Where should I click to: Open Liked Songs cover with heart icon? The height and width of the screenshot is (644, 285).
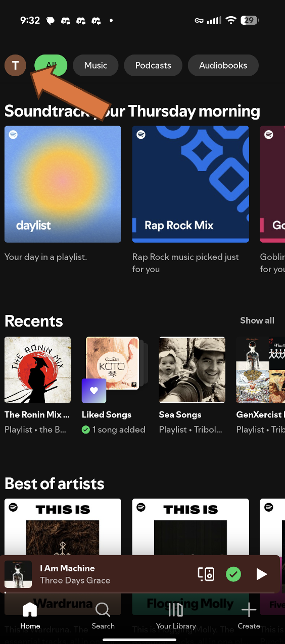115,370
